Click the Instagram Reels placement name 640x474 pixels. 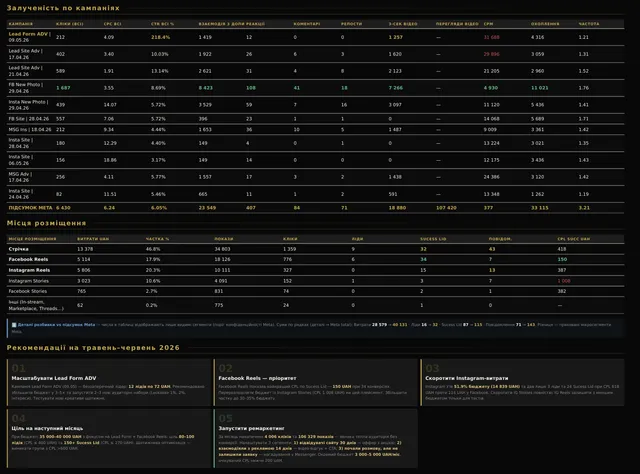point(29,270)
